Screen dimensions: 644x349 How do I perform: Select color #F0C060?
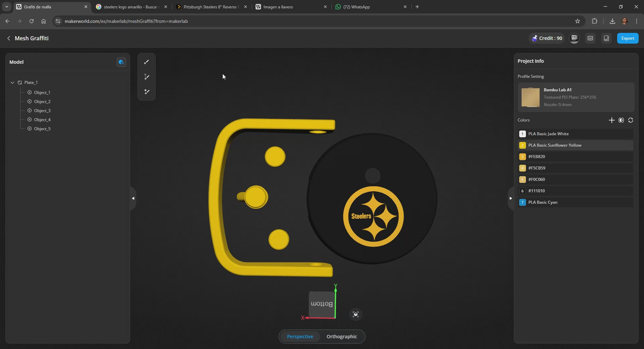(576, 180)
